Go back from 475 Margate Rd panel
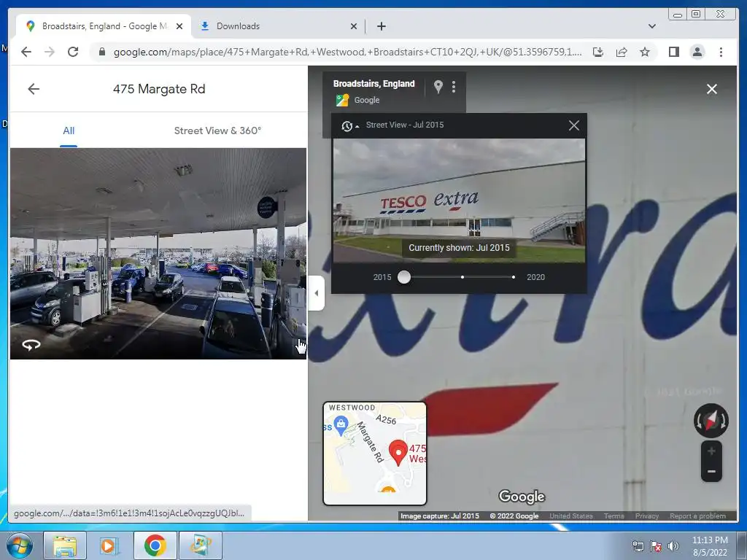Image resolution: width=747 pixels, height=560 pixels. (x=34, y=89)
